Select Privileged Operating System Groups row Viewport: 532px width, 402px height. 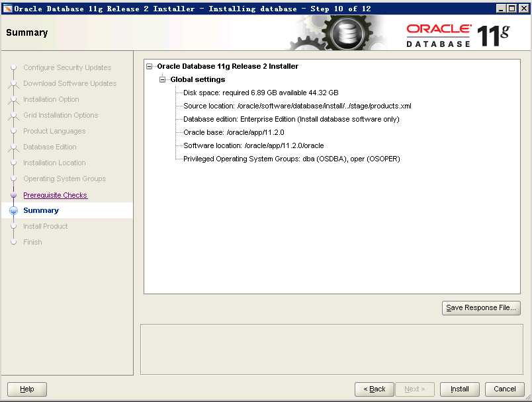[x=291, y=159]
